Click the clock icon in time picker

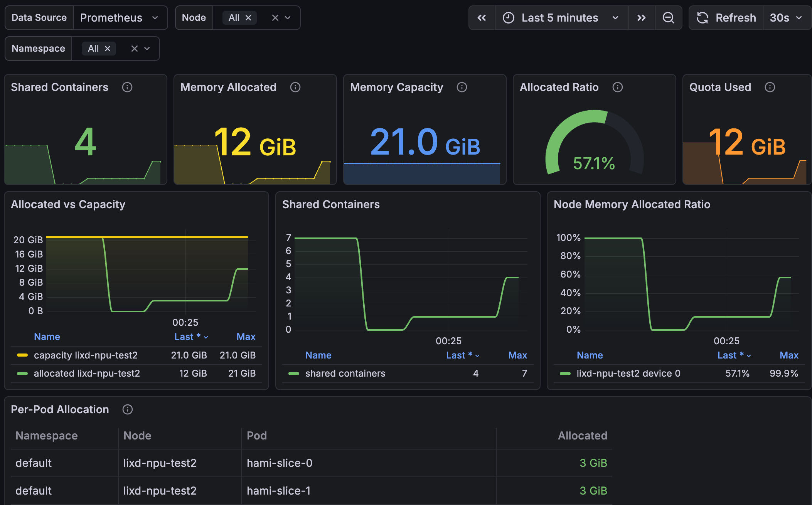509,18
